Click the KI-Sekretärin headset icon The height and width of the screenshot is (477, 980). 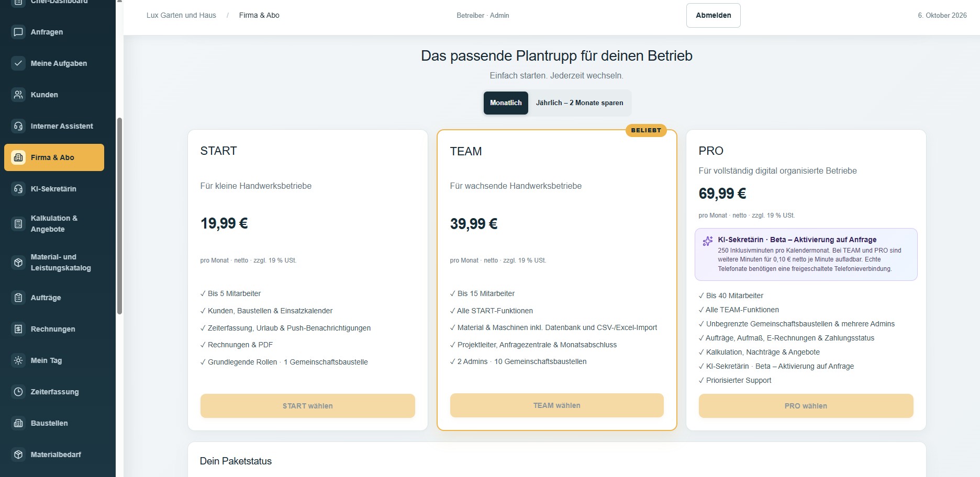pos(18,189)
